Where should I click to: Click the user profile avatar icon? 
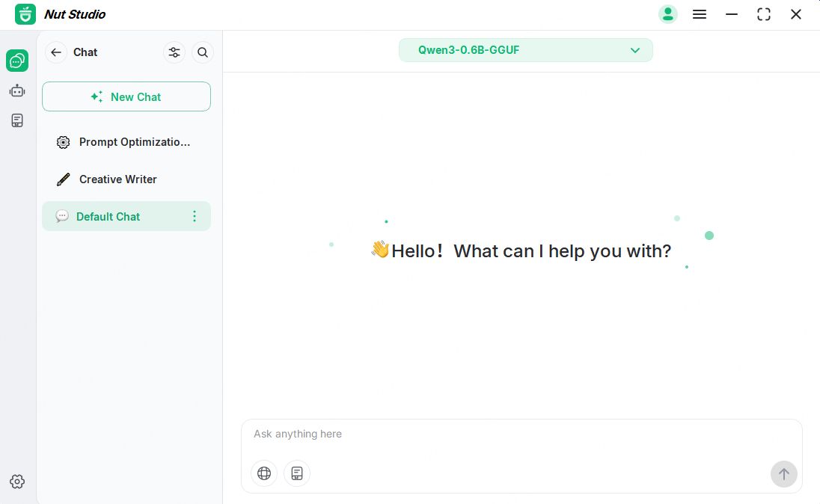tap(667, 14)
